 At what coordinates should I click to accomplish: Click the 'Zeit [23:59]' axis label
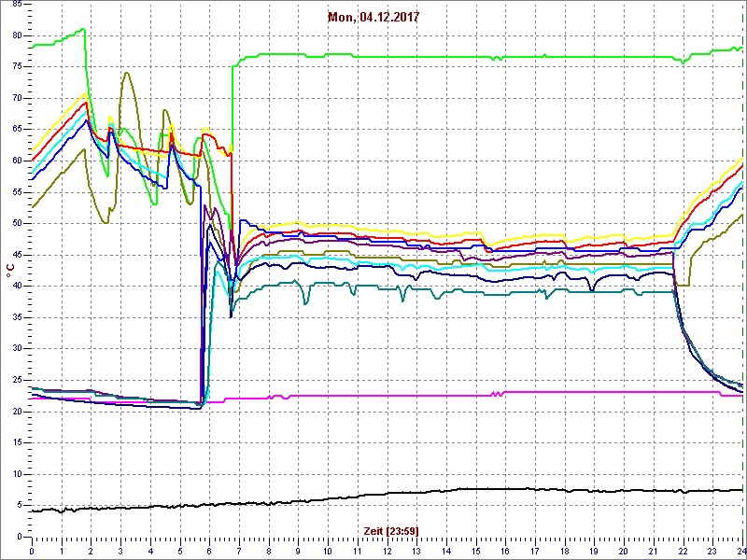[x=390, y=530]
